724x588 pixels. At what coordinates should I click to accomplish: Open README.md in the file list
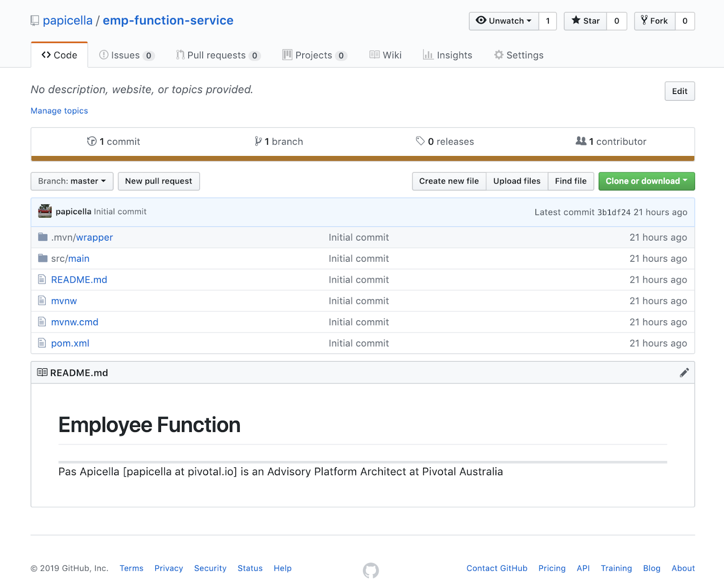click(79, 280)
